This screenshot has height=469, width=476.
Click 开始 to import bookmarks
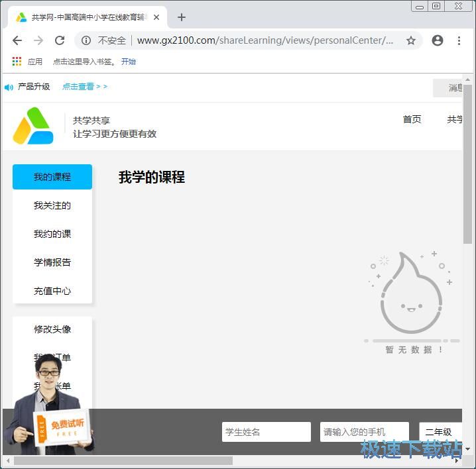tap(129, 62)
